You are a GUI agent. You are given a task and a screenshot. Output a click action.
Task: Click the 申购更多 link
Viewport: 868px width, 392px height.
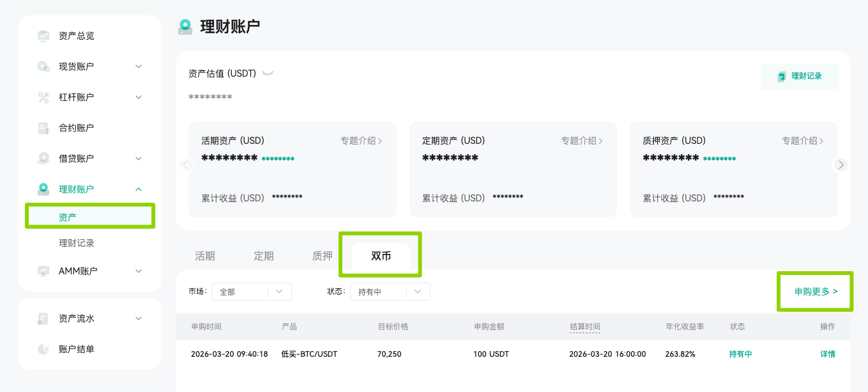[816, 292]
